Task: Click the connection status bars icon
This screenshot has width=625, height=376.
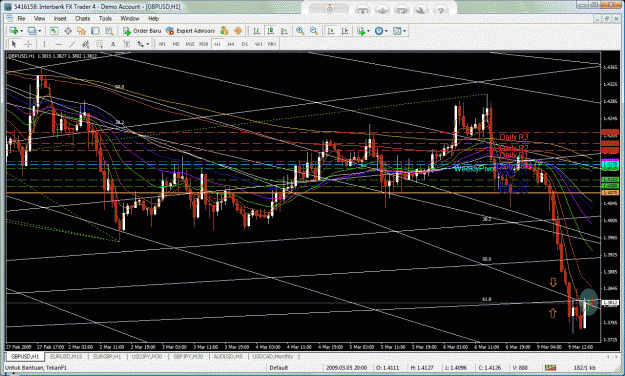Action: 550,368
